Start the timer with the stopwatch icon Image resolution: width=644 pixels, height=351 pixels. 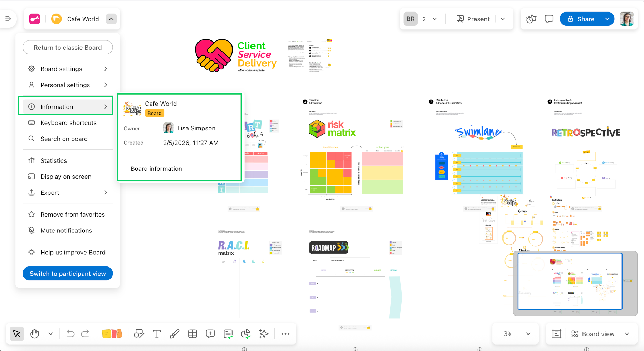(x=531, y=19)
